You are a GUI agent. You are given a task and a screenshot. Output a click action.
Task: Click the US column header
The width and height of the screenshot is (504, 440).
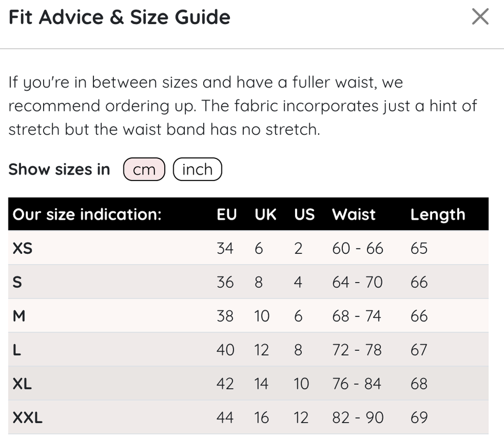(x=304, y=214)
